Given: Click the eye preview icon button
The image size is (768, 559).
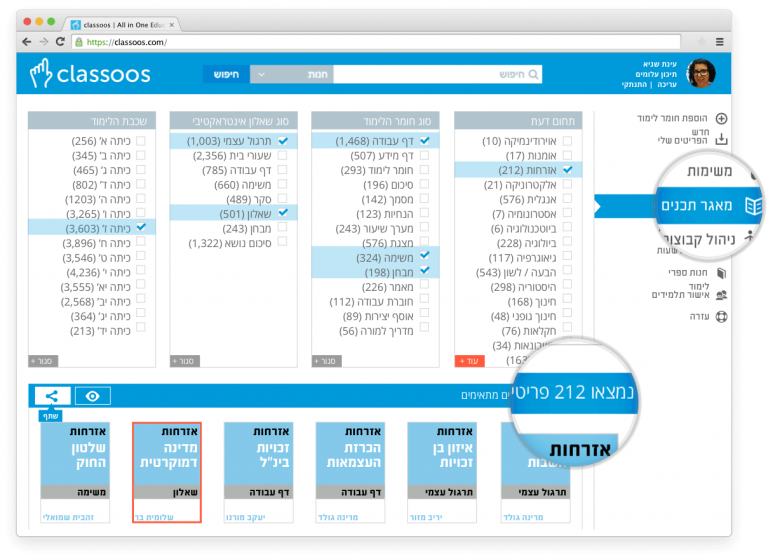Looking at the screenshot, I should tap(93, 396).
